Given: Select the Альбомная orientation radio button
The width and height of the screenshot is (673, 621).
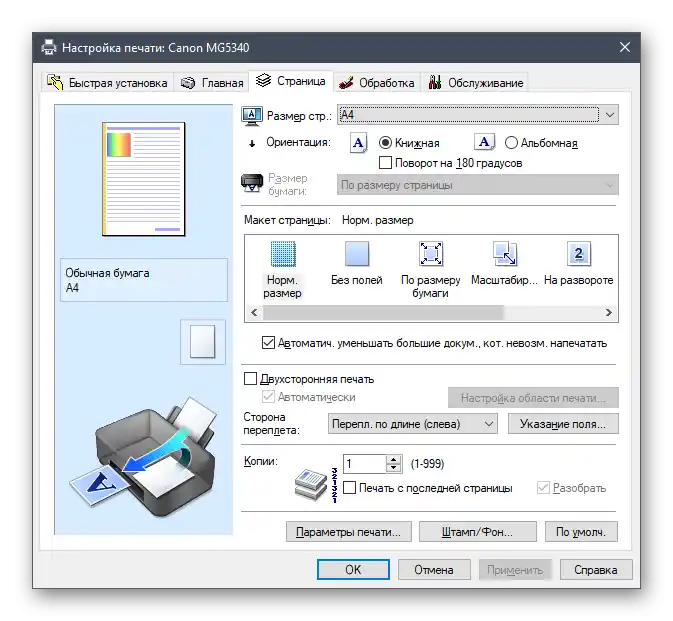Looking at the screenshot, I should coord(511,142).
